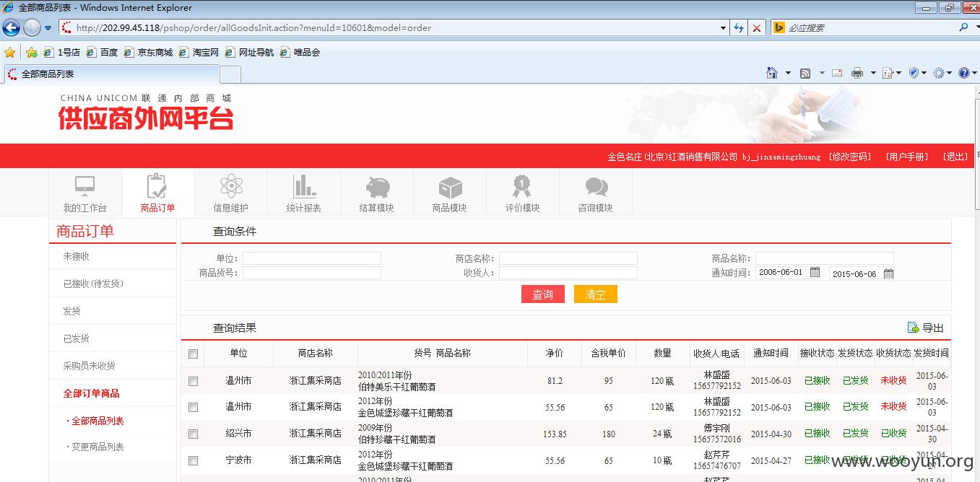Select the 全部商品列表 browser tab
Screen dimensions: 980x482
pyautogui.click(x=110, y=74)
